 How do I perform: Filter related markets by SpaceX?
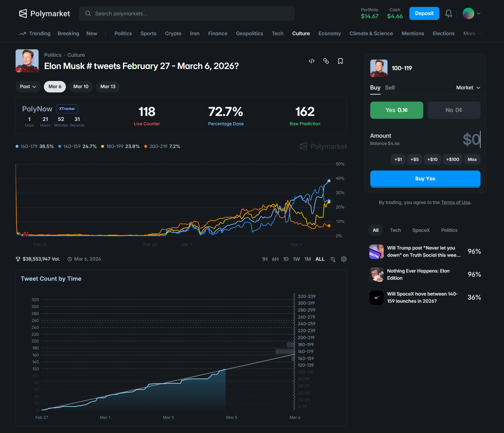pyautogui.click(x=421, y=230)
